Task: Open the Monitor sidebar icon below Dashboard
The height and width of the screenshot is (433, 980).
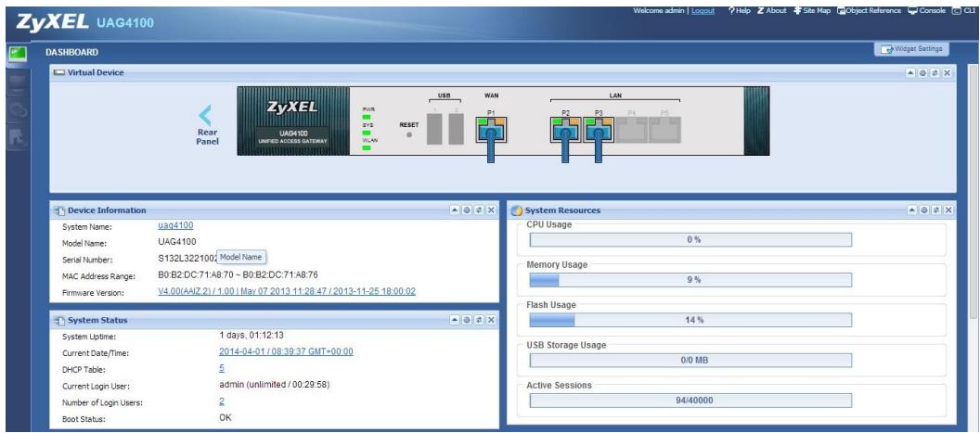Action: (x=17, y=82)
